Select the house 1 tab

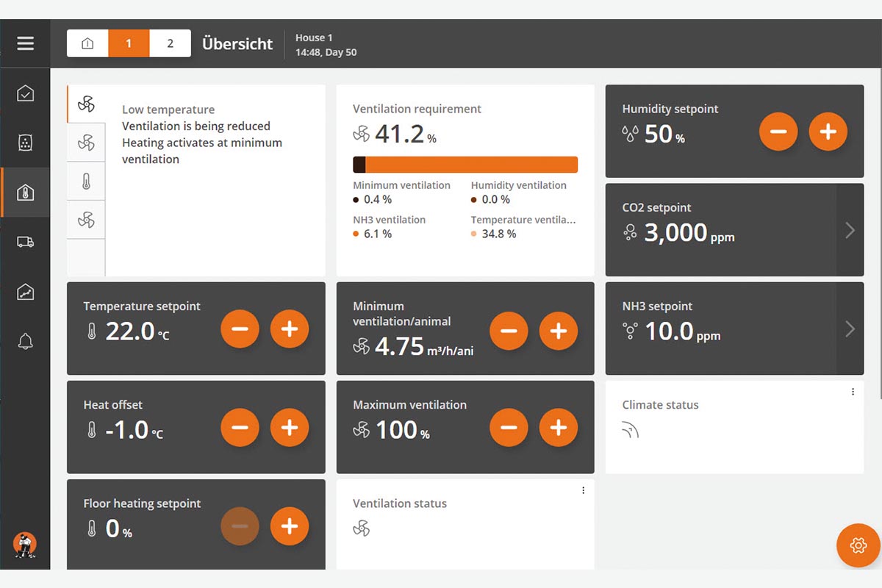click(129, 43)
